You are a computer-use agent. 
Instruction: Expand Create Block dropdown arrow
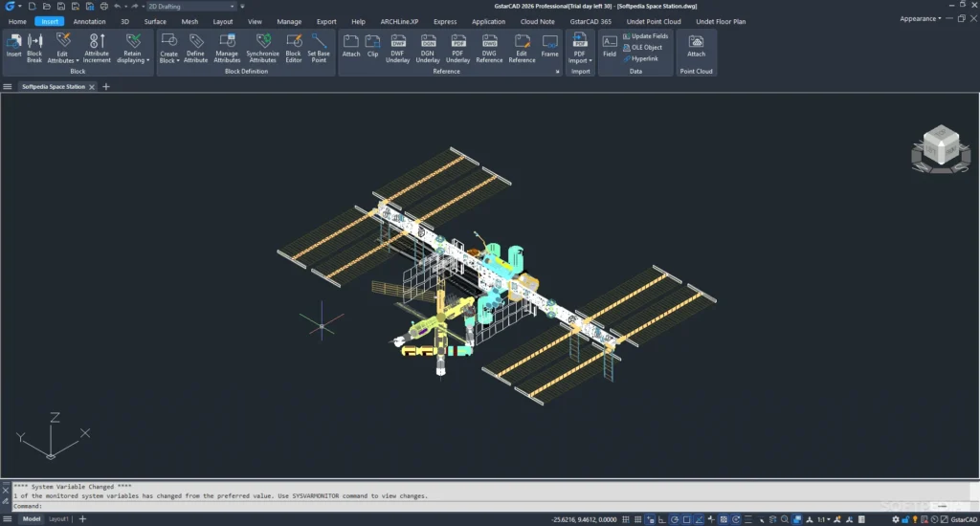click(x=178, y=60)
